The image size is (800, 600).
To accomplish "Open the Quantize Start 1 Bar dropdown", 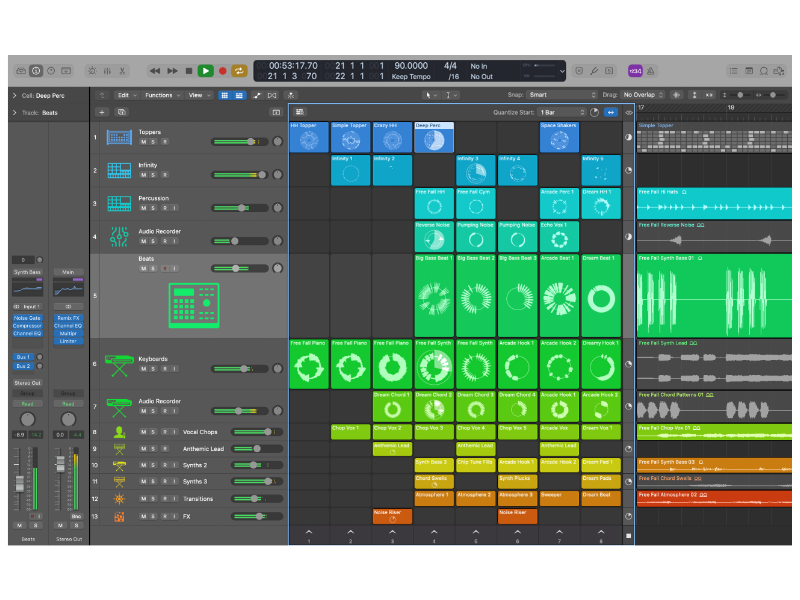I will click(562, 112).
